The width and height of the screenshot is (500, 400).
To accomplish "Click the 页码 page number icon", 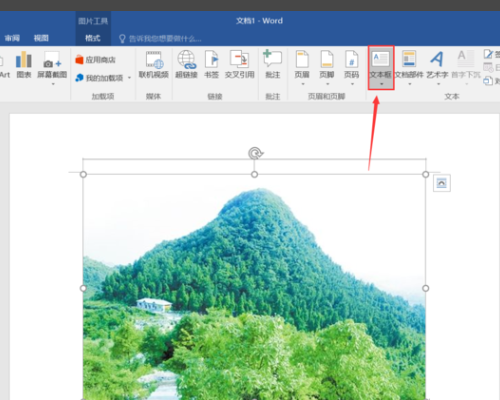I will tap(352, 59).
